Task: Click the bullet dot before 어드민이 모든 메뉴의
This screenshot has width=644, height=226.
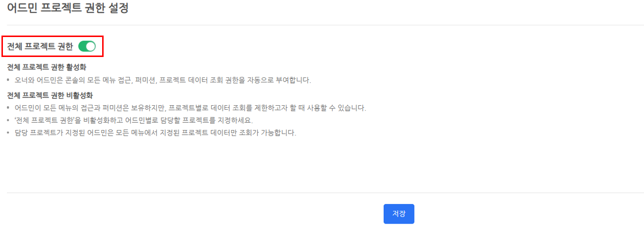Action: coord(8,108)
